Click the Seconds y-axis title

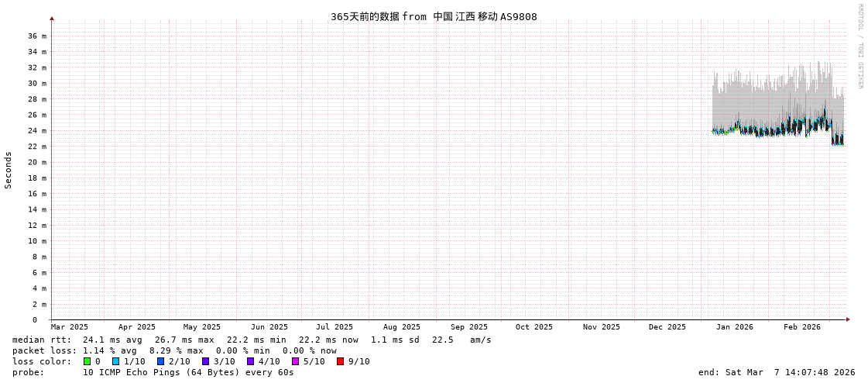coord(9,170)
